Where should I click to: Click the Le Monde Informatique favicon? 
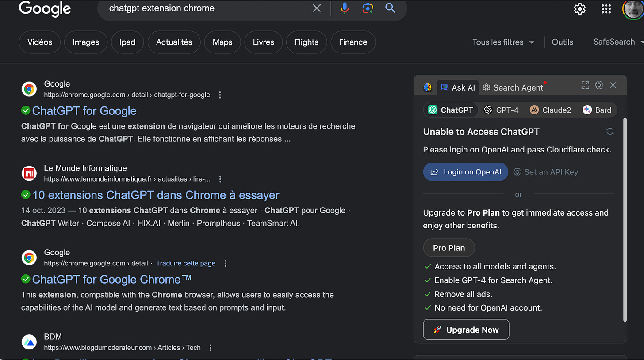29,174
